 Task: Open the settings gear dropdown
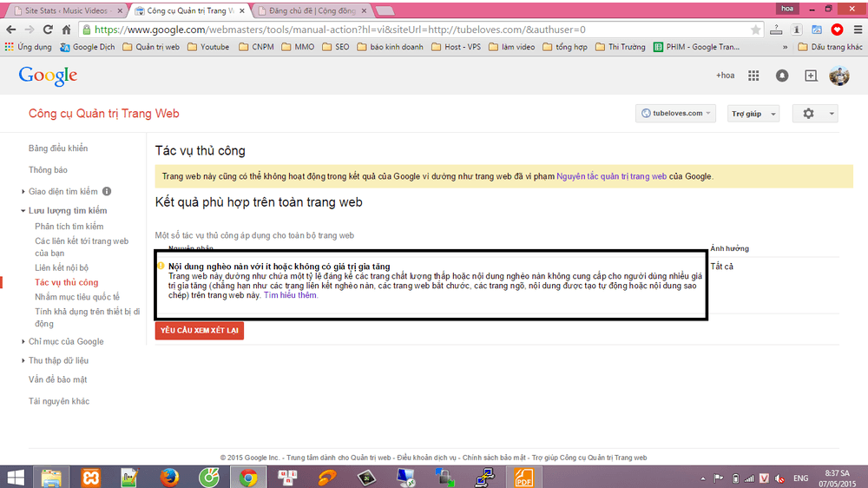815,114
